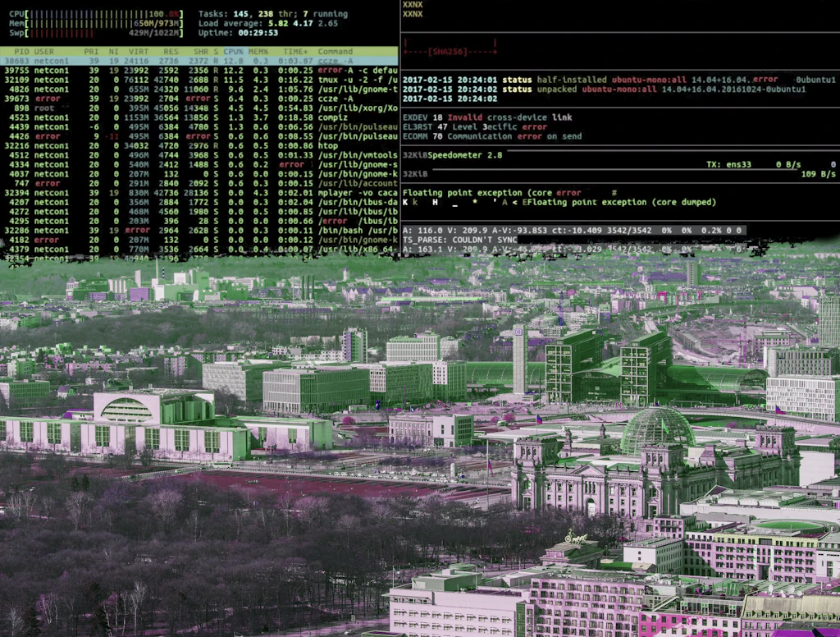Select the /usr/lib/gnome-t process row

click(x=199, y=89)
